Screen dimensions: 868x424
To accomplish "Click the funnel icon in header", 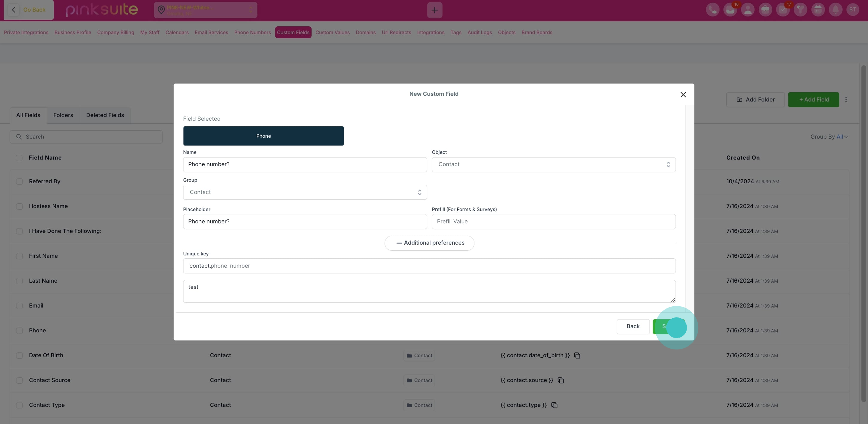I will pyautogui.click(x=800, y=10).
